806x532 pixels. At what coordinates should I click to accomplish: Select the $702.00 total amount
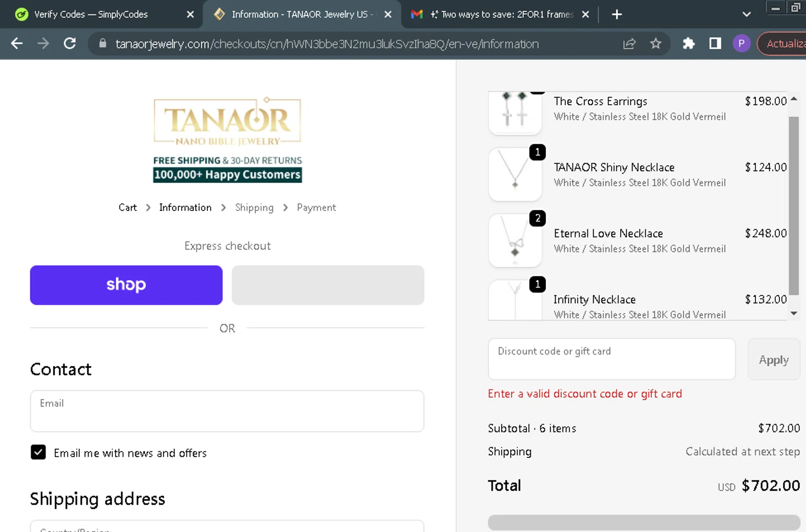pos(771,486)
